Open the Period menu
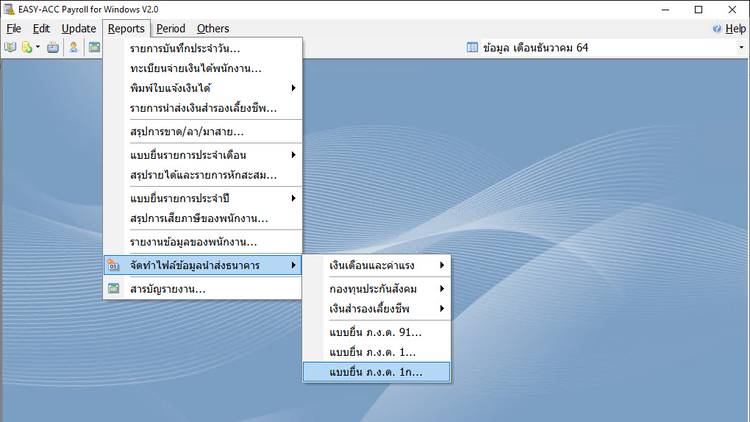Screen dimensions: 750x422 pyautogui.click(x=171, y=29)
